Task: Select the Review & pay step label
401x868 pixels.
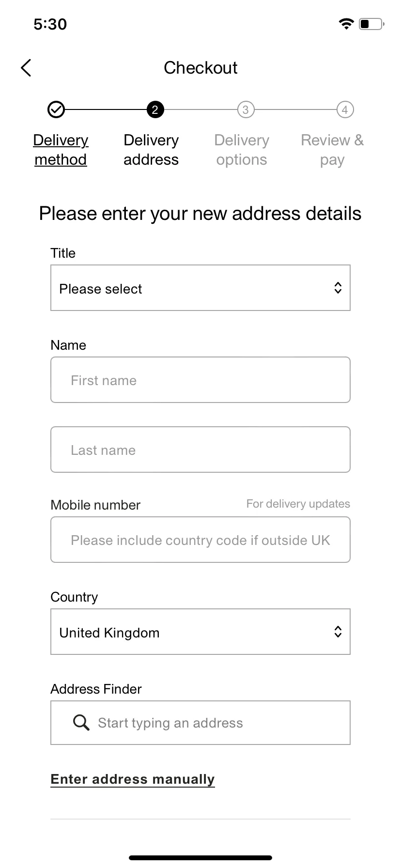Action: pyautogui.click(x=332, y=150)
